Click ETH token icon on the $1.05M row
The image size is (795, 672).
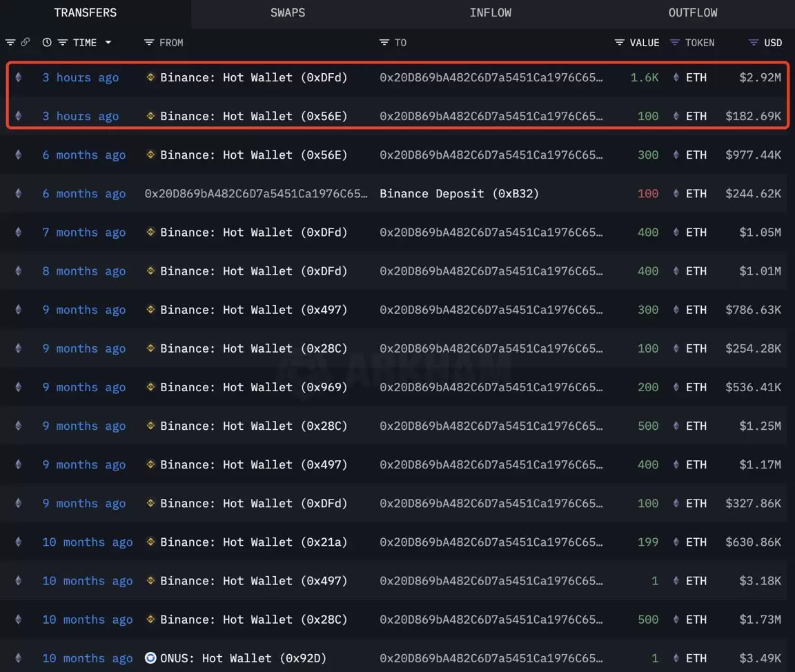[676, 232]
